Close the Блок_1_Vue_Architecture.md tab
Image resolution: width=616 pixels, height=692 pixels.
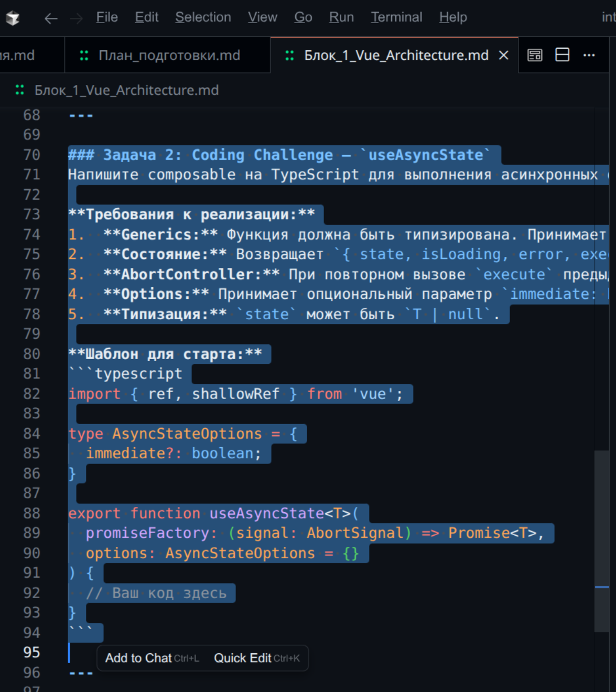[503, 55]
